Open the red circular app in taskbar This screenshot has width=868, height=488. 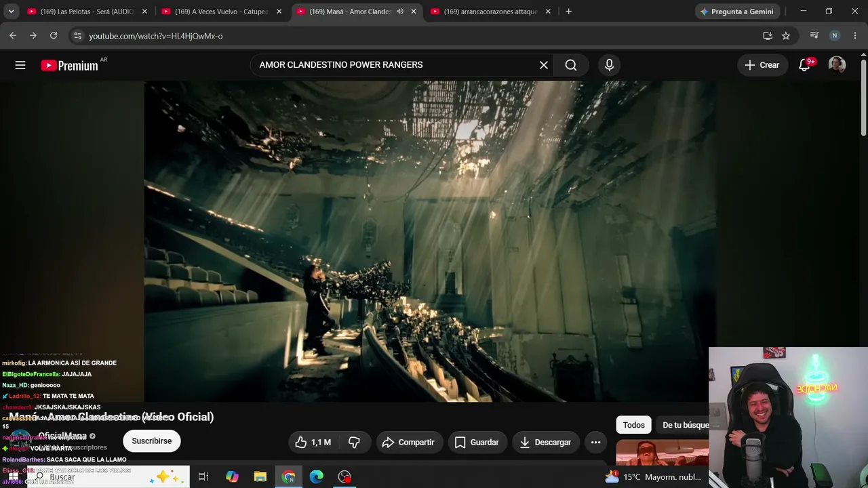click(344, 477)
